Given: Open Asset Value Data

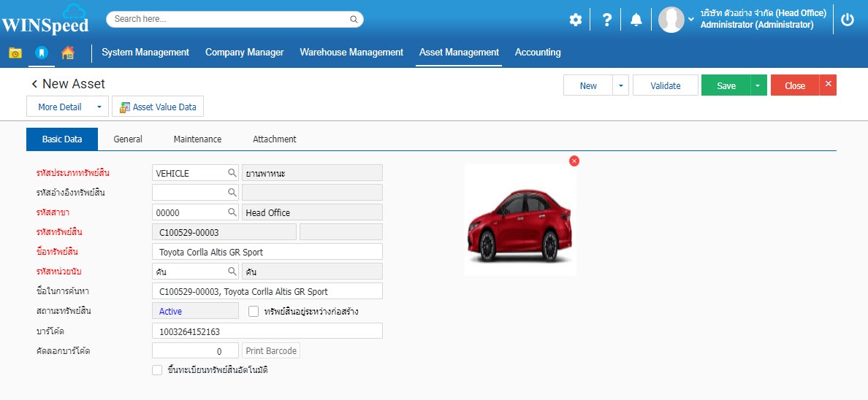Looking at the screenshot, I should pos(158,107).
